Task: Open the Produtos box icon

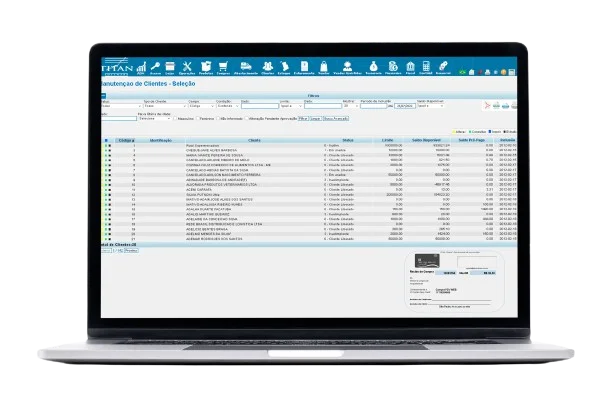Action: pyautogui.click(x=206, y=67)
